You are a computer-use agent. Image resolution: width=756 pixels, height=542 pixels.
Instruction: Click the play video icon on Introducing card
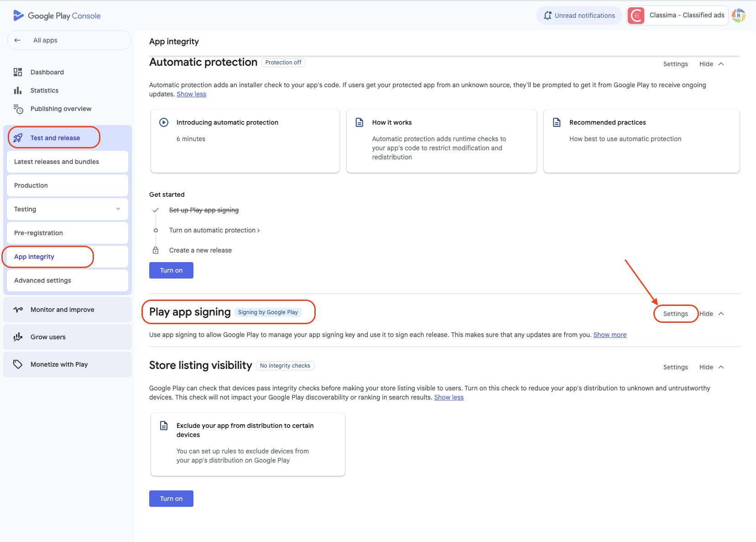[164, 122]
